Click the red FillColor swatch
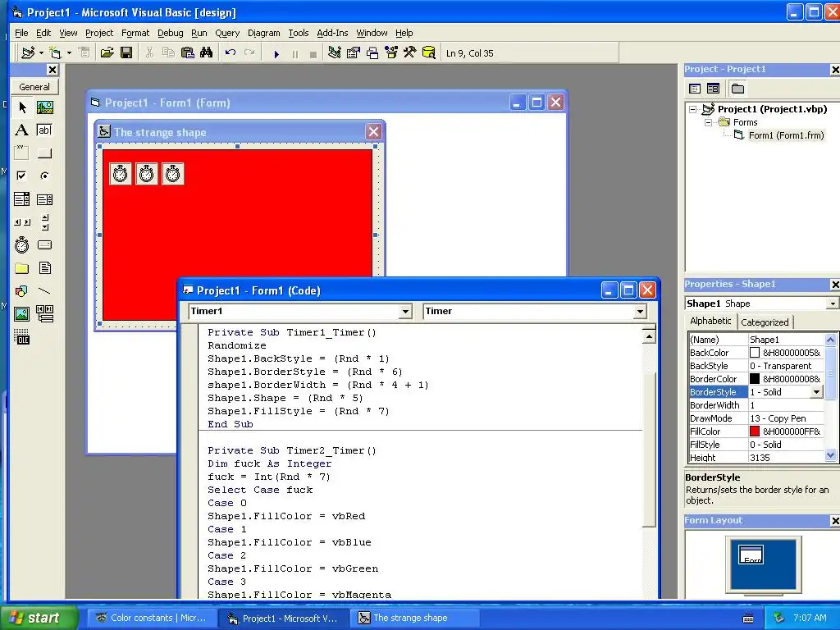840x630 pixels. [755, 431]
